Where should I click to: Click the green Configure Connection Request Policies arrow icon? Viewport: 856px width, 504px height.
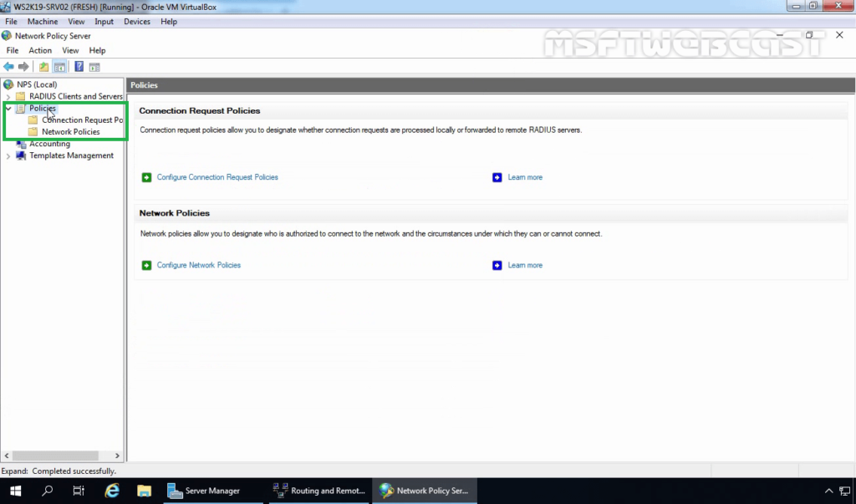pos(146,177)
